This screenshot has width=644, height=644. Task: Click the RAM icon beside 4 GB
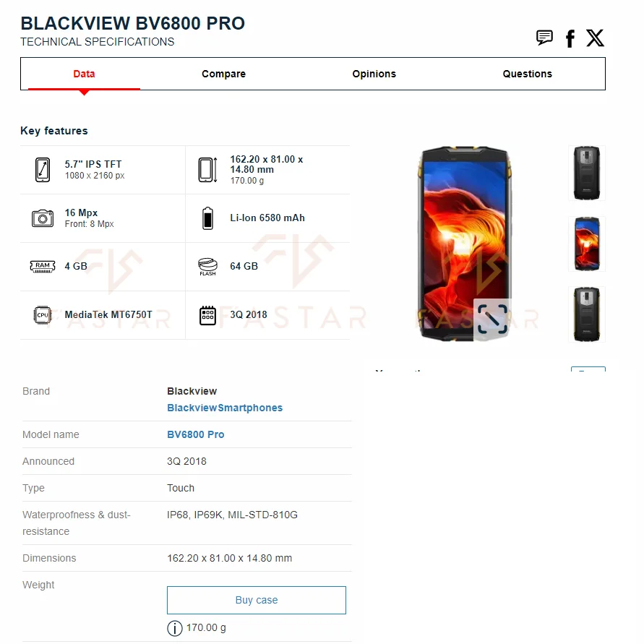coord(43,267)
